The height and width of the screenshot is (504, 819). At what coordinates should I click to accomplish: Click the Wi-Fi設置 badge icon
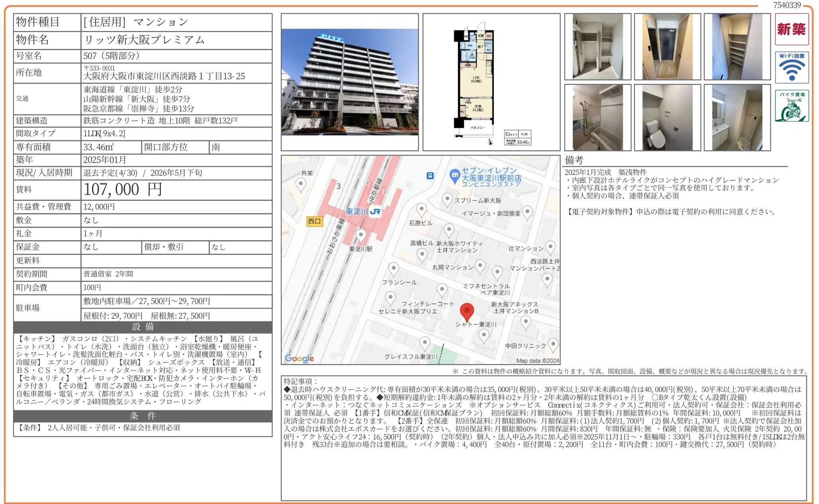792,67
